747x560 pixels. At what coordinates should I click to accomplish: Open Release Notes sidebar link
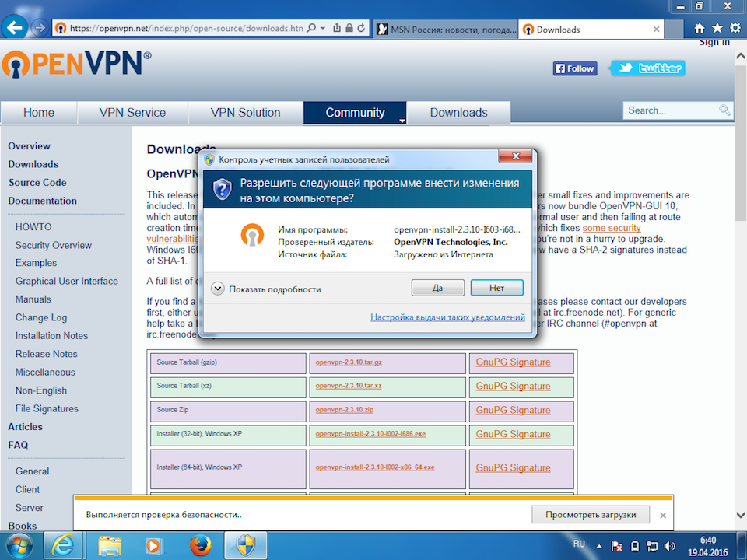pyautogui.click(x=46, y=354)
